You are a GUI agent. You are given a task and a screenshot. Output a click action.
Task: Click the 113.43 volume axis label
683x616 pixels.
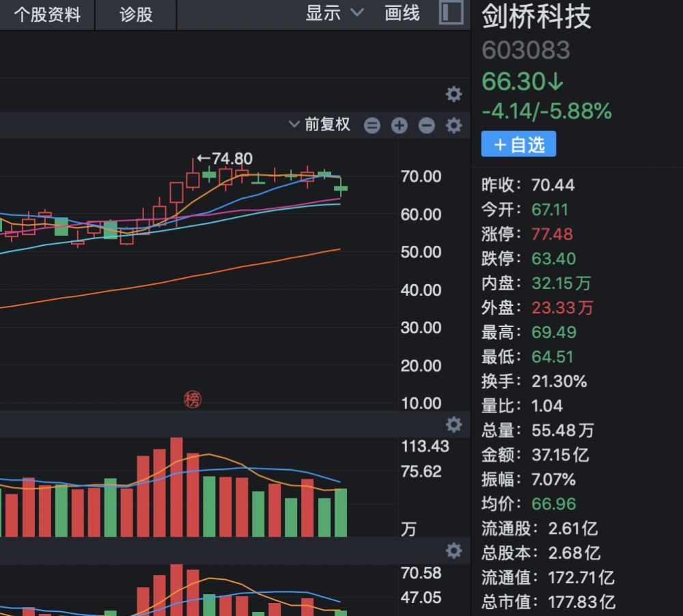[x=425, y=446]
